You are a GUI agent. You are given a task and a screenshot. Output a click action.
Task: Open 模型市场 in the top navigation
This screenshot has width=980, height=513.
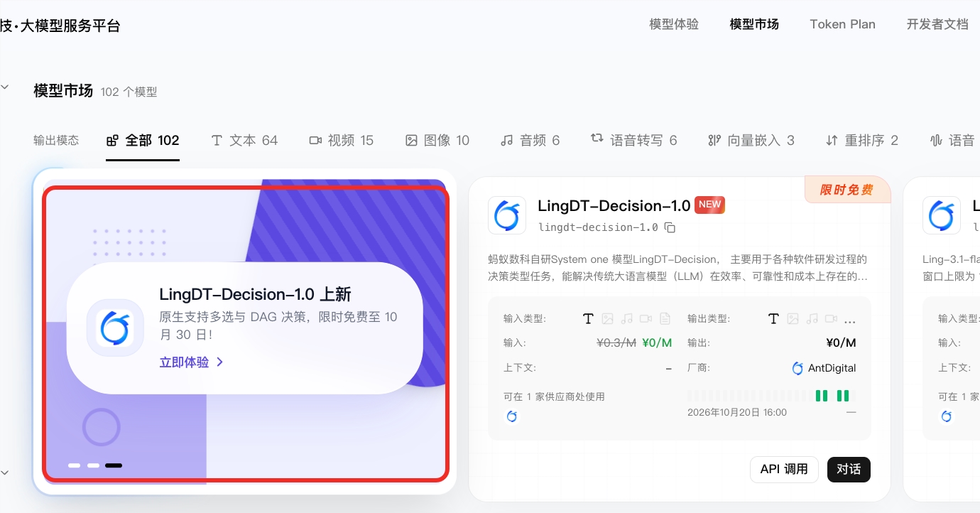click(x=754, y=24)
